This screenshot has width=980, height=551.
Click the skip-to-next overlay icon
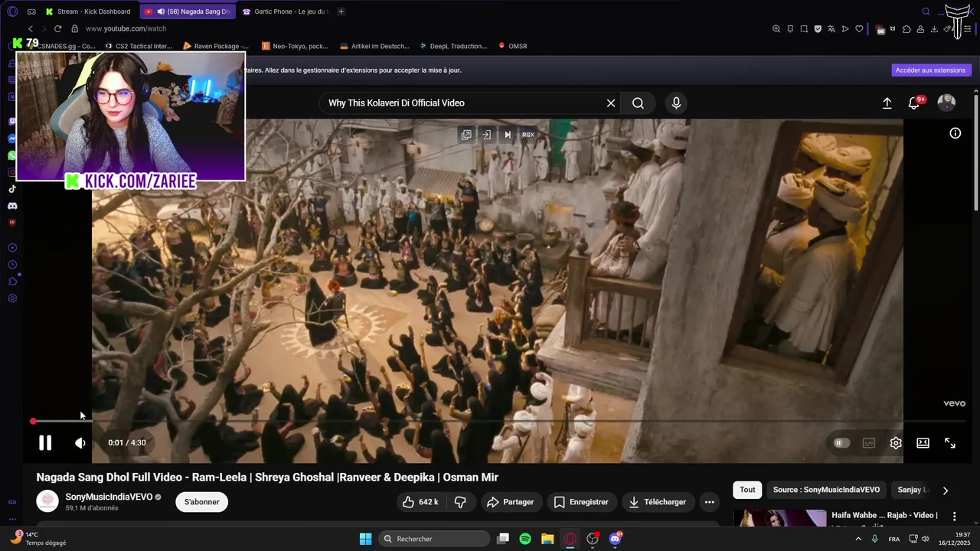[x=507, y=135]
